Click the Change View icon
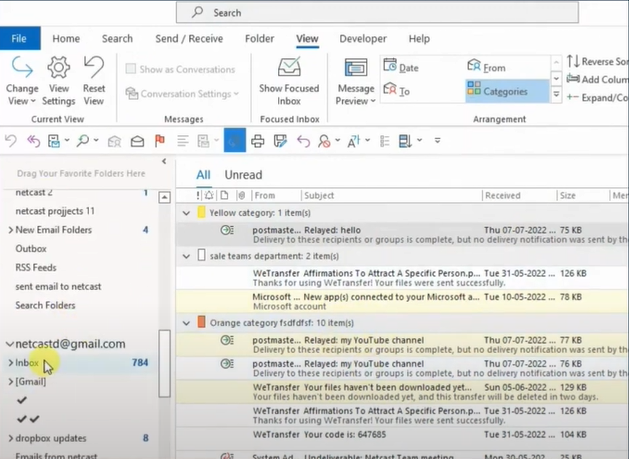 tap(22, 67)
